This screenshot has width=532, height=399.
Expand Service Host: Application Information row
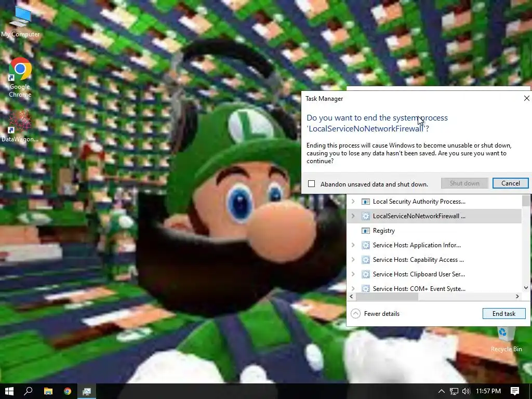pos(353,245)
